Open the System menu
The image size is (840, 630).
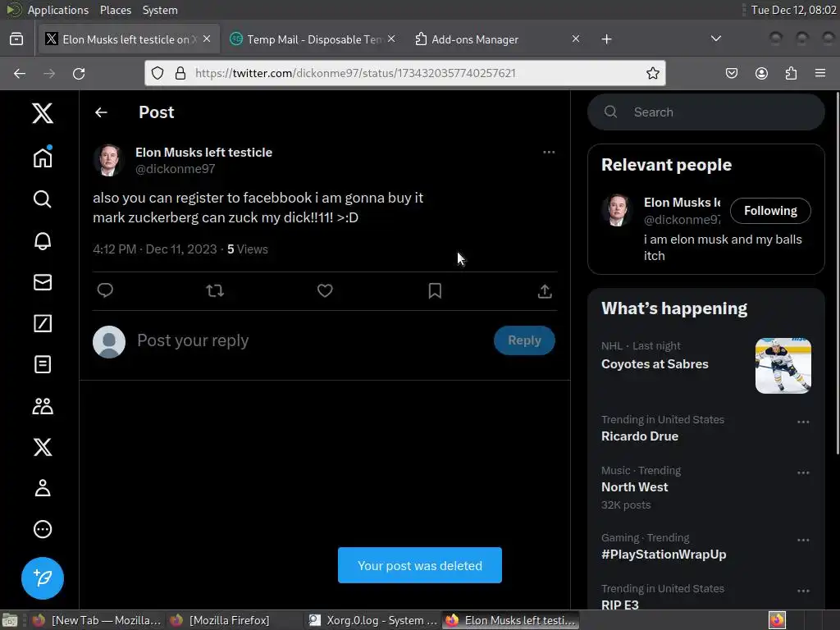coord(160,10)
